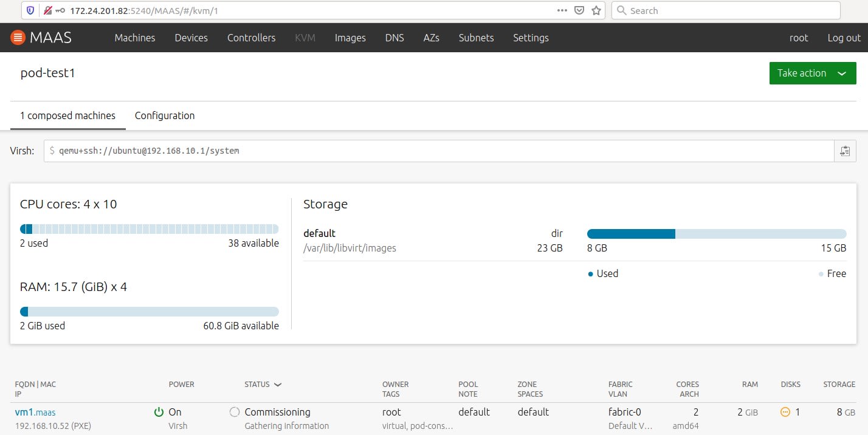The width and height of the screenshot is (868, 435).
Task: Click the saved login key icon
Action: click(60, 10)
